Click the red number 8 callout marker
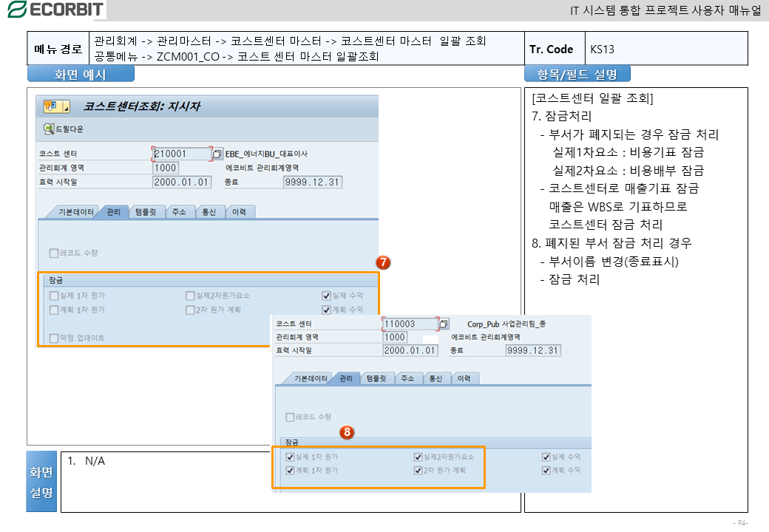This screenshot has width=769, height=532. point(347,432)
